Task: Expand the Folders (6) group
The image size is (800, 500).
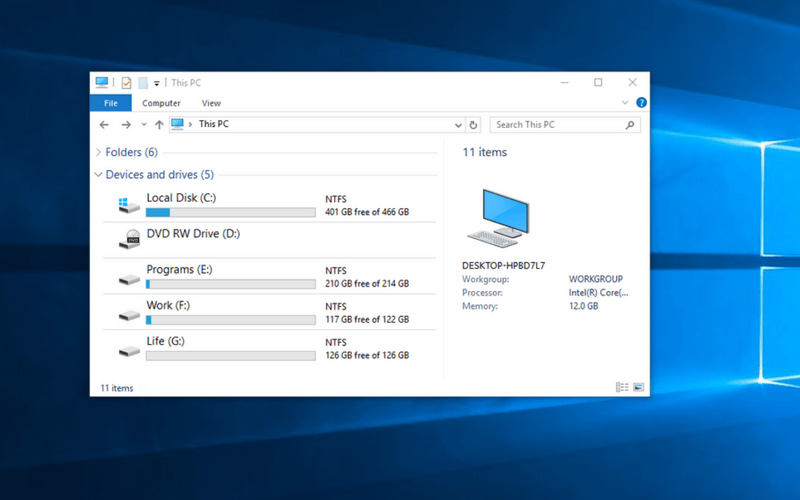Action: [98, 152]
